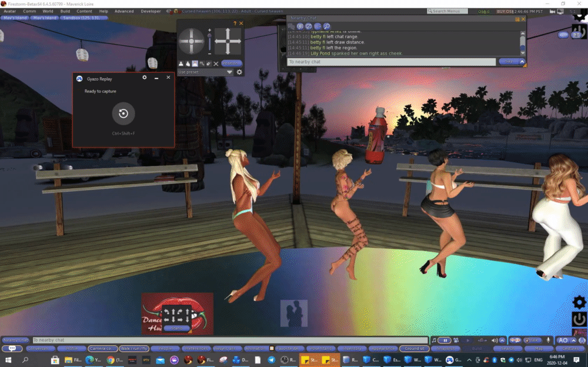The width and height of the screenshot is (588, 367).
Task: Toggle Ground sit toolbar button
Action: pos(415,349)
